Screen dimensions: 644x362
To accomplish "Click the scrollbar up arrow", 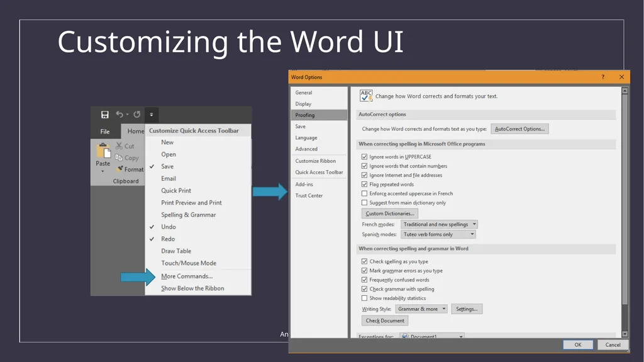I will click(625, 91).
